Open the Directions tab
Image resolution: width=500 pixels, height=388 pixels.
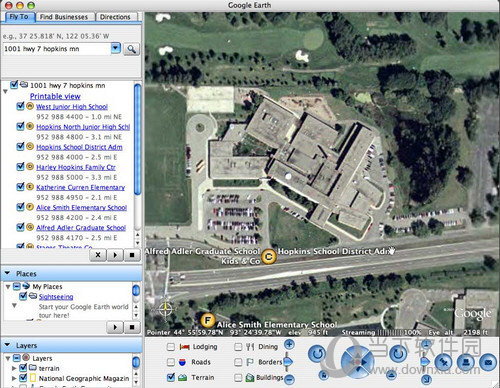click(115, 17)
